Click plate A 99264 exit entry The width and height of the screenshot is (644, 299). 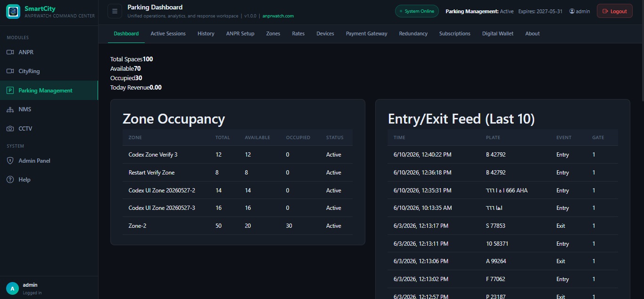[x=503, y=261]
